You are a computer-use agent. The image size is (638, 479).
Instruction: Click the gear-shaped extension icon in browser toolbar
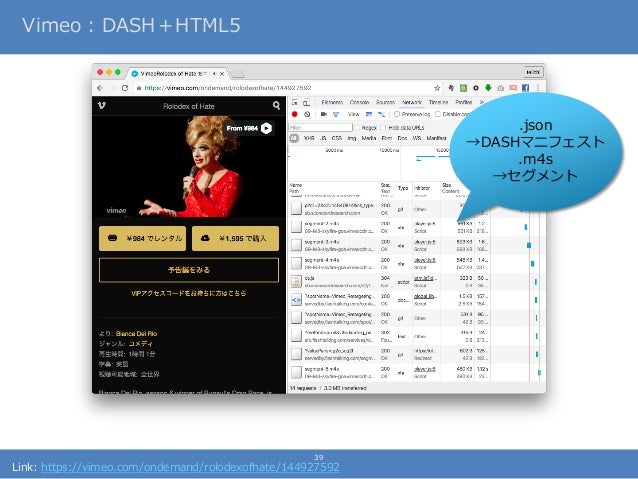click(476, 88)
